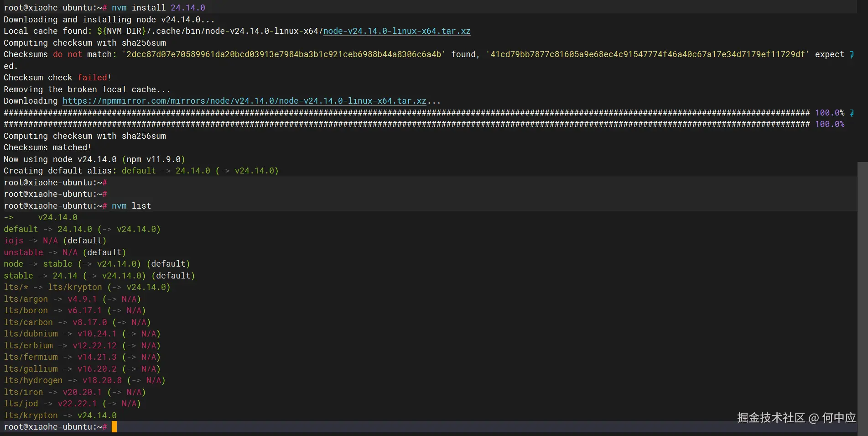Place cursor at the bottom active prompt
868x436 pixels.
114,427
